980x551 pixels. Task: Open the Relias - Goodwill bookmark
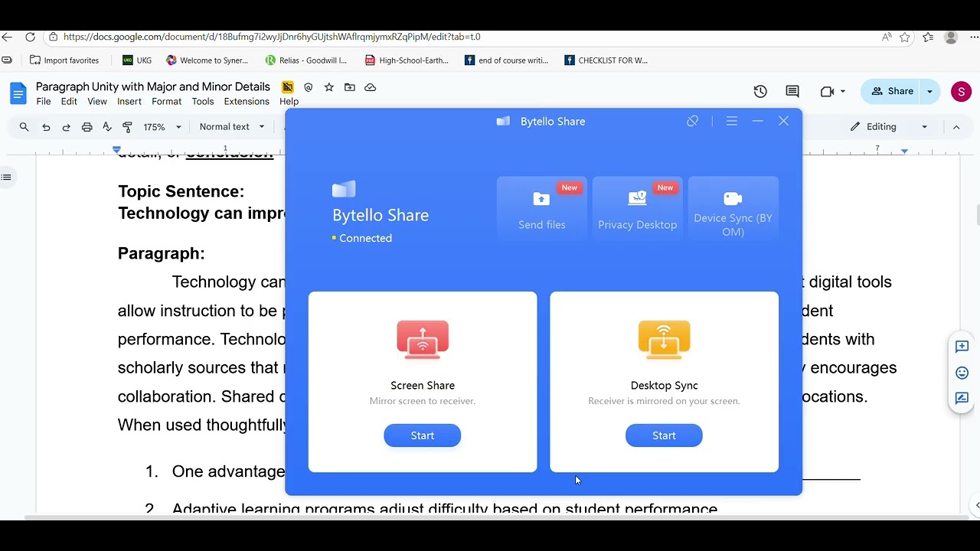[x=305, y=60]
